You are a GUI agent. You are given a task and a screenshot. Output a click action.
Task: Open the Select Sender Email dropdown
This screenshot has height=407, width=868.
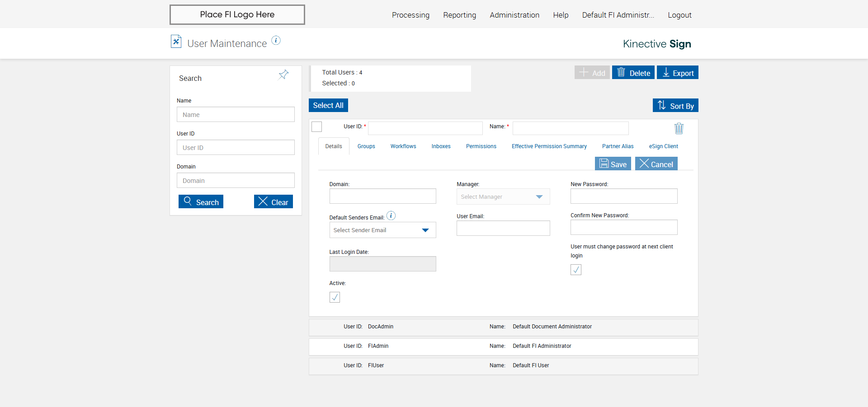[x=382, y=230]
